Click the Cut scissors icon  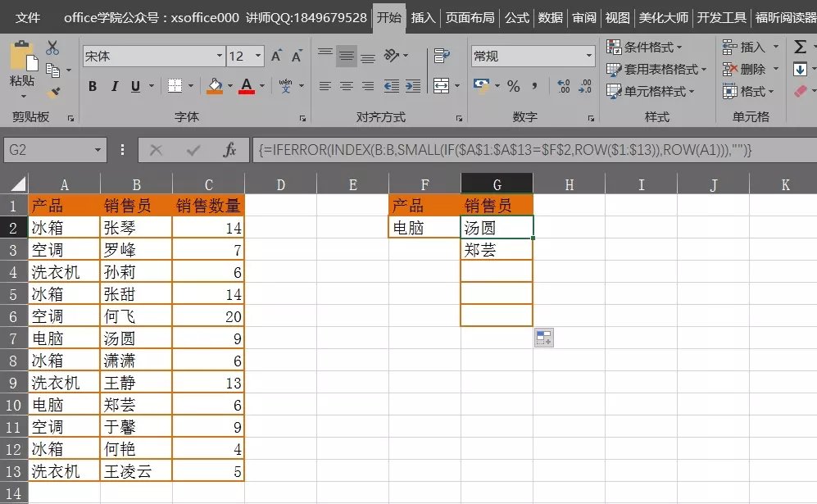(x=52, y=48)
